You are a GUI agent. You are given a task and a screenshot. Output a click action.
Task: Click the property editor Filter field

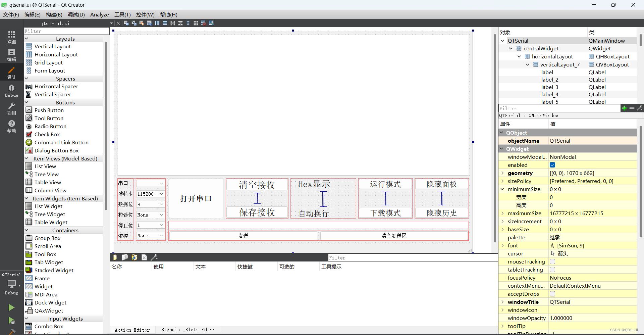[x=559, y=108]
